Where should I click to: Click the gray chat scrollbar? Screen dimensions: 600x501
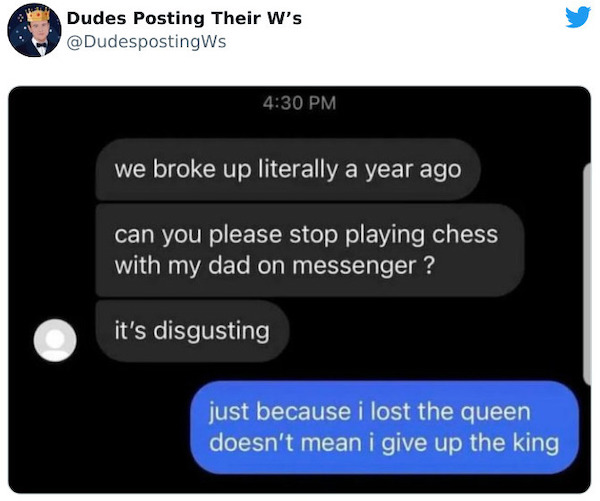click(587, 274)
